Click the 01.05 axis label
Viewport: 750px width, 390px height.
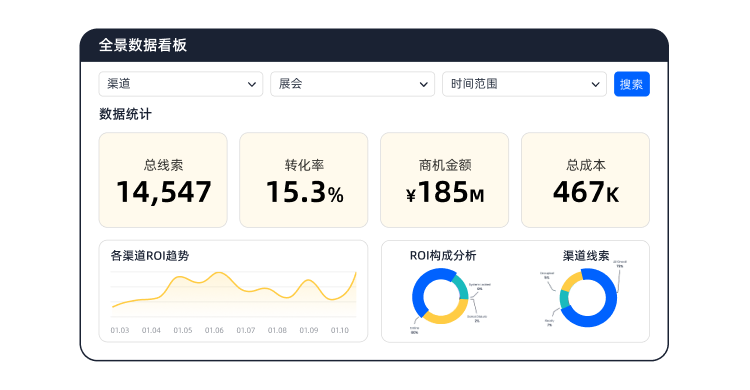pyautogui.click(x=183, y=330)
